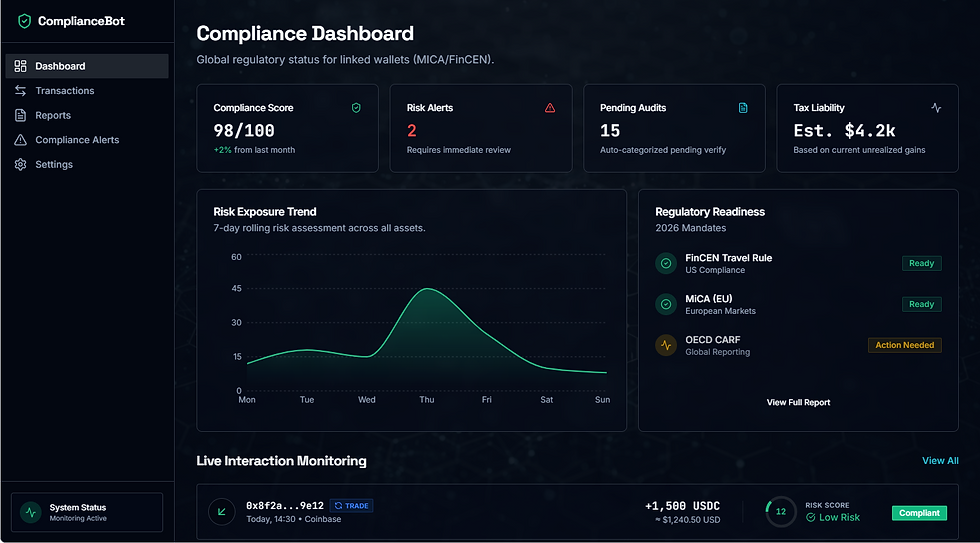Click the System Status monitor icon
Screen dimensions: 980x543
click(31, 512)
